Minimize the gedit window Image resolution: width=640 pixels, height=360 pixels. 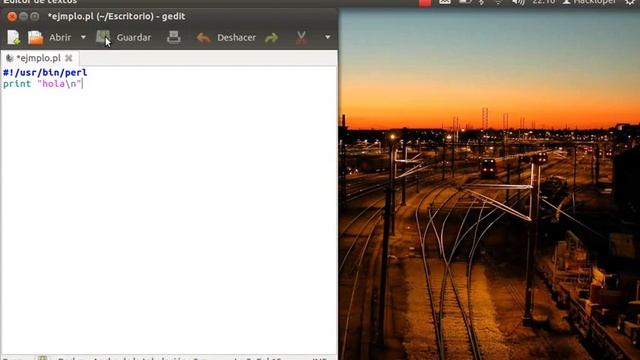tap(24, 16)
